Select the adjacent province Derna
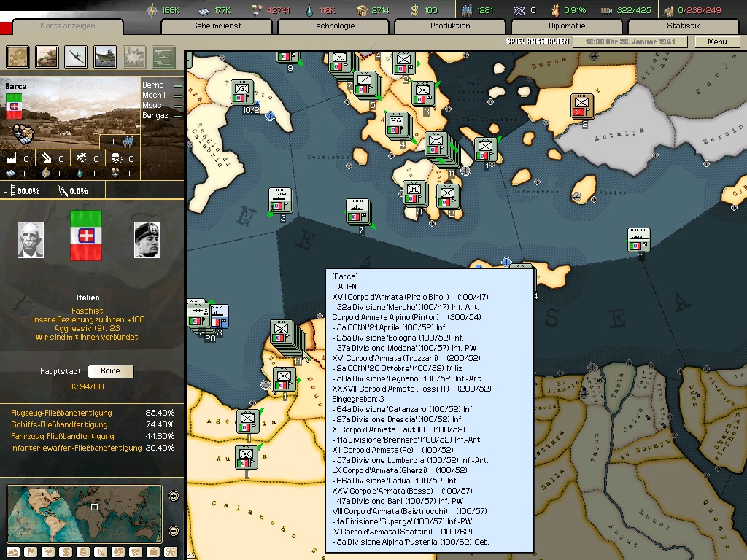This screenshot has height=560, width=747. (154, 85)
